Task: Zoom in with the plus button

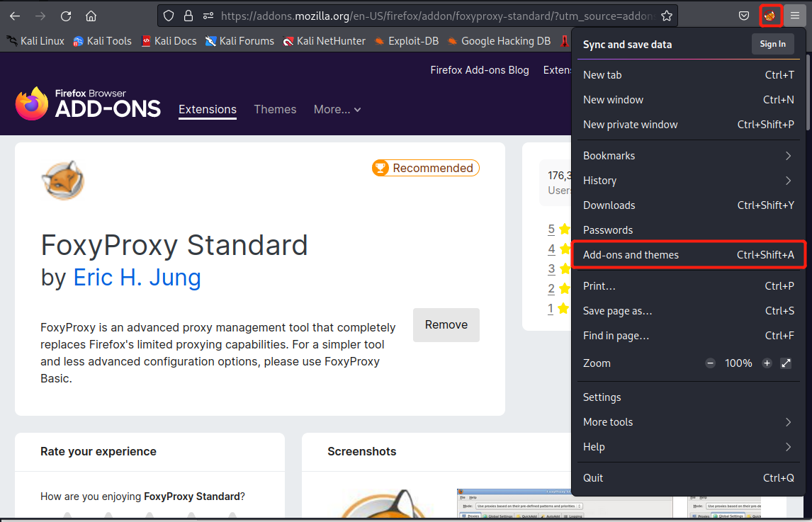Action: [x=767, y=363]
